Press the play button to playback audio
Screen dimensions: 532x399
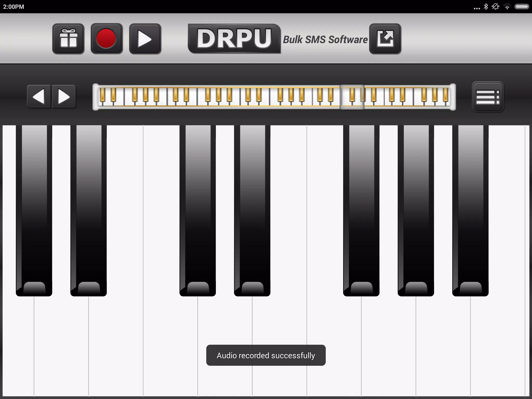tap(145, 38)
